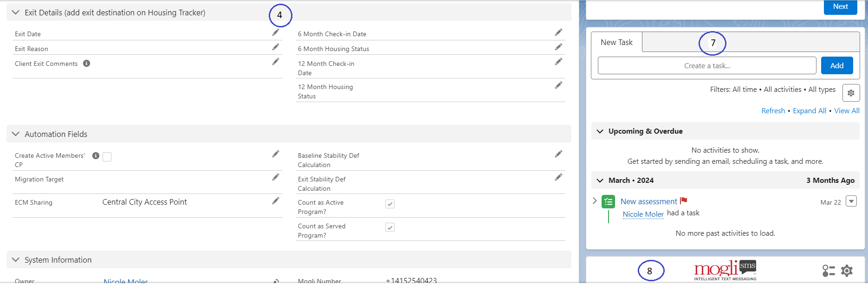Click the green New assessment task icon
The width and height of the screenshot is (868, 284).
pyautogui.click(x=608, y=202)
